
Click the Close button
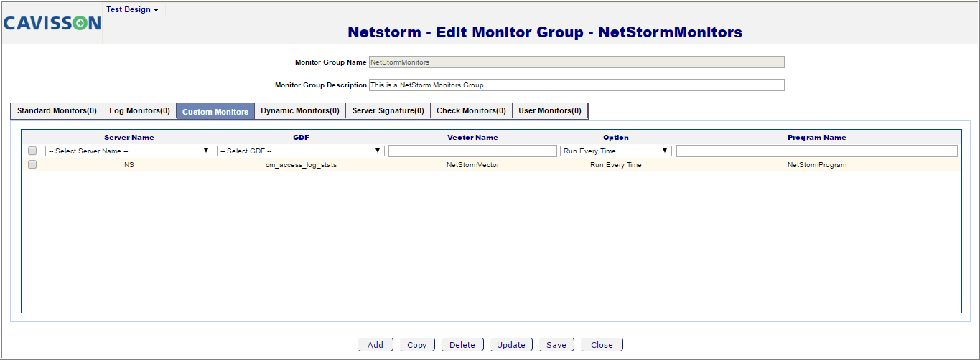pyautogui.click(x=602, y=345)
